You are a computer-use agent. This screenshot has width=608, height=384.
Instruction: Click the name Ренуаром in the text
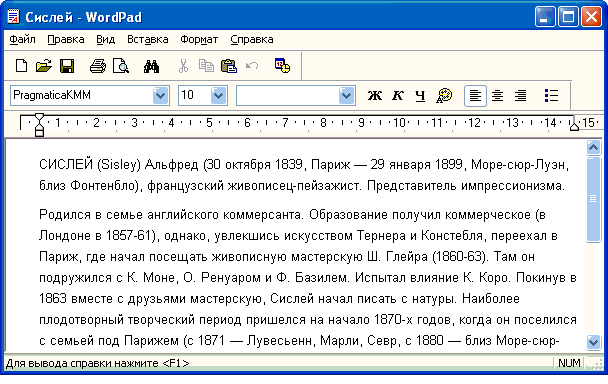[x=231, y=277]
